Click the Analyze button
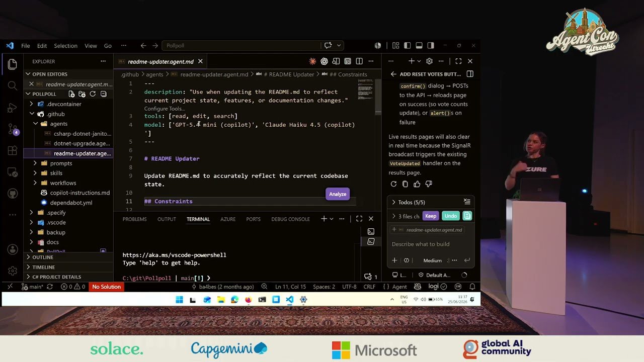Image resolution: width=644 pixels, height=362 pixels. 338,194
